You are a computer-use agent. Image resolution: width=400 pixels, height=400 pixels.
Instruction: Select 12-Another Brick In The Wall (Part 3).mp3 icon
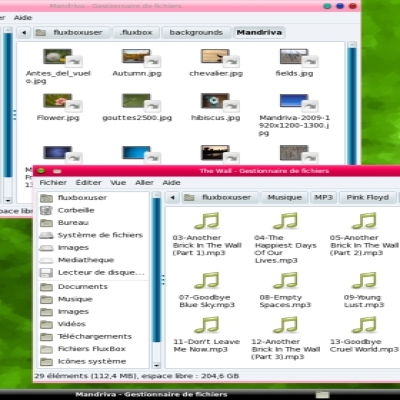(285, 325)
